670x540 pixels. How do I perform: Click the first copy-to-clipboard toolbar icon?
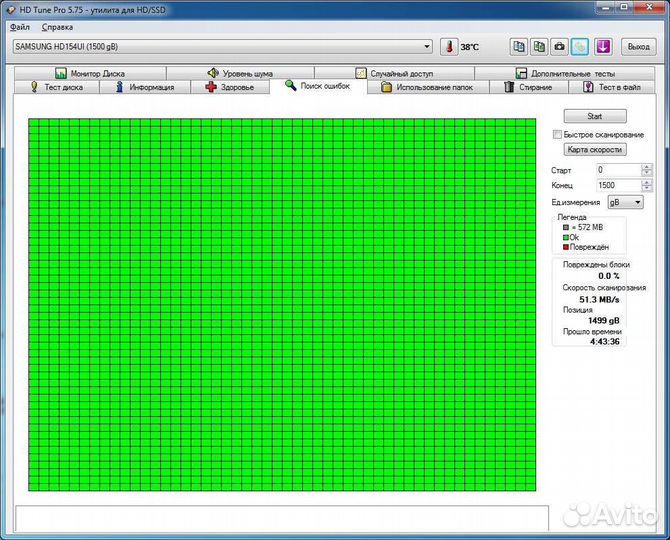click(519, 47)
